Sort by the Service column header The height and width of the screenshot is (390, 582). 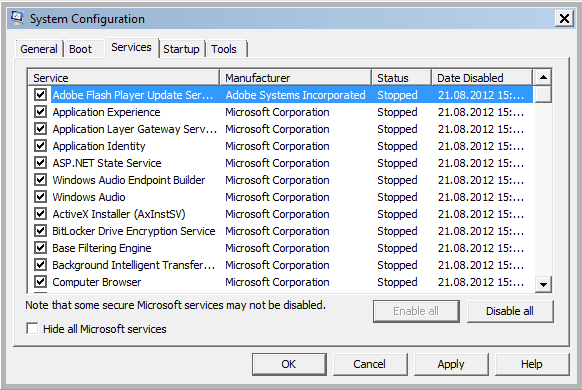coord(124,78)
